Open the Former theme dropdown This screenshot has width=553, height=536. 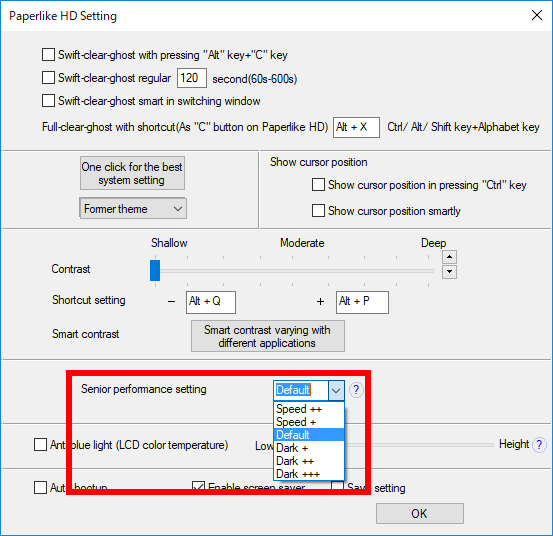tap(133, 208)
